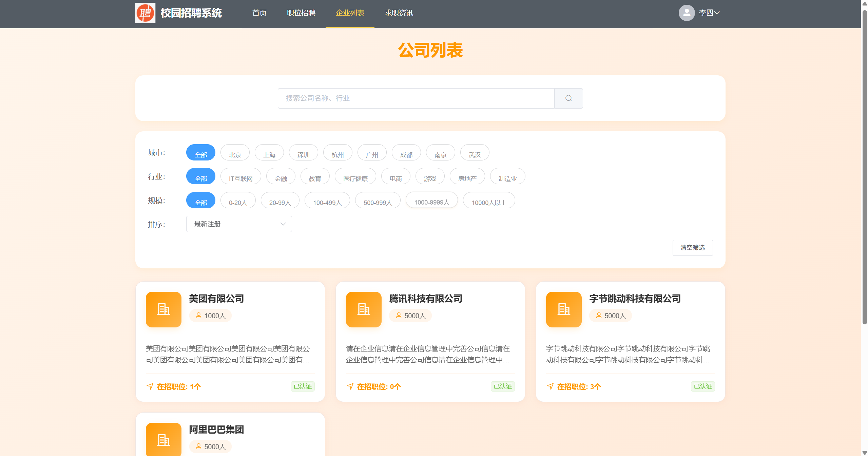Click the search magnifier icon
868x456 pixels.
pyautogui.click(x=568, y=98)
